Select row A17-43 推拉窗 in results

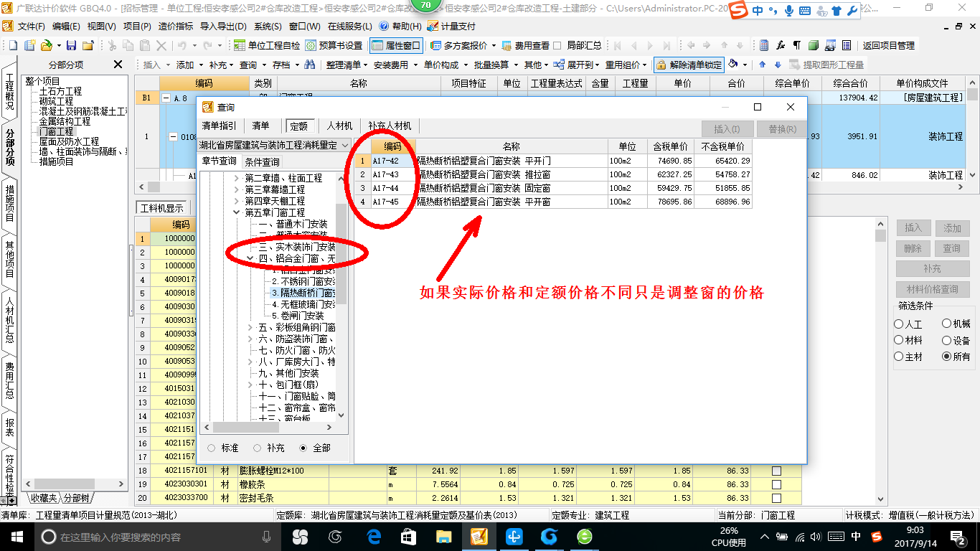(554, 174)
